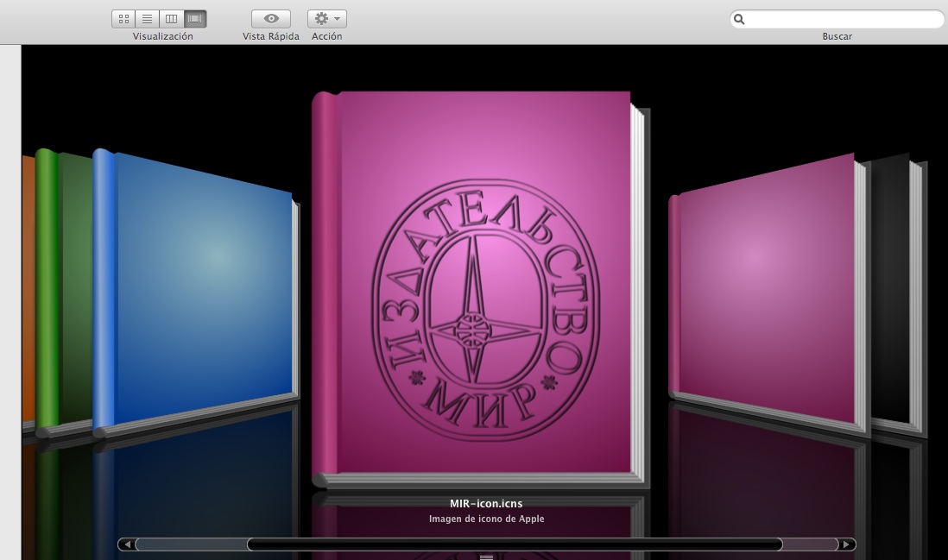Click the Cover Flow scrollbar thumb
Image resolution: width=948 pixels, height=560 pixels.
(515, 544)
